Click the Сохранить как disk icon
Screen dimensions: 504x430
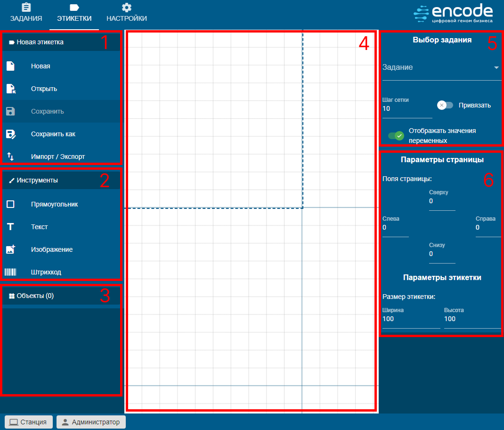click(10, 134)
